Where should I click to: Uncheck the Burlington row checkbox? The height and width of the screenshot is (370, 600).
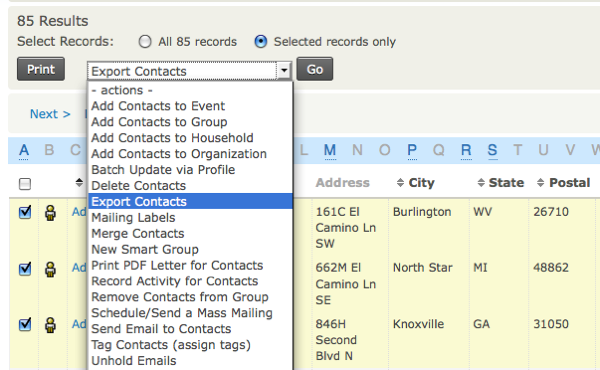[25, 212]
